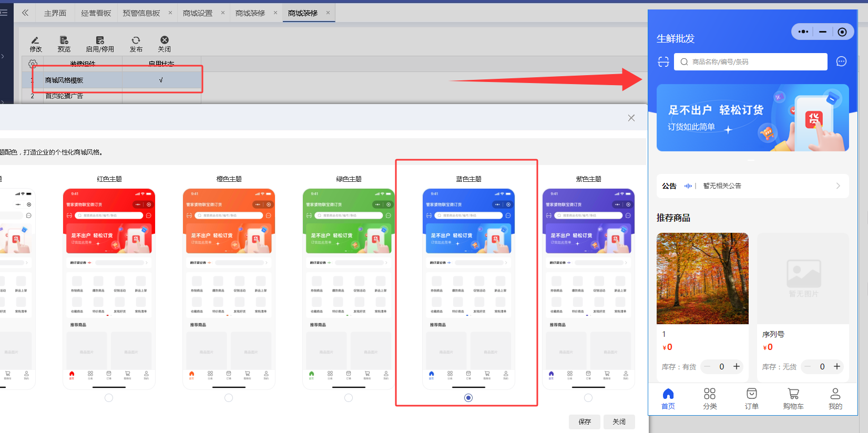Open the chat message icon in preview
Screen dimensions: 868x433
(841, 61)
